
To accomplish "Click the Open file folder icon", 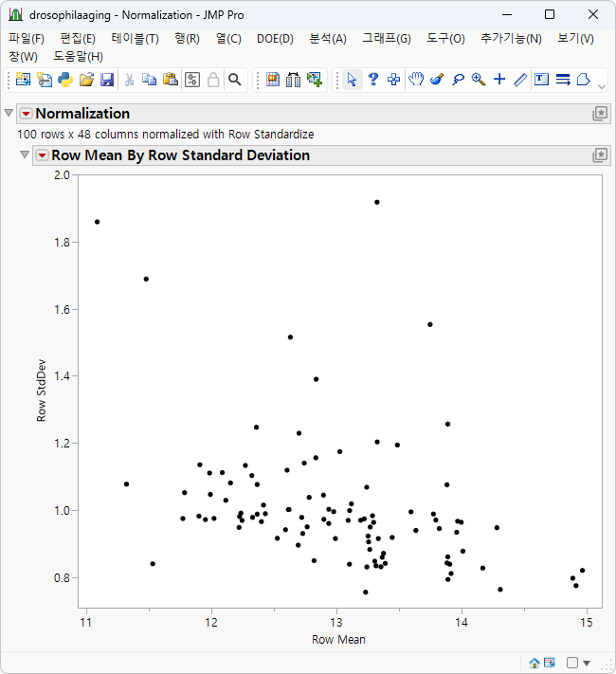I will 86,80.
